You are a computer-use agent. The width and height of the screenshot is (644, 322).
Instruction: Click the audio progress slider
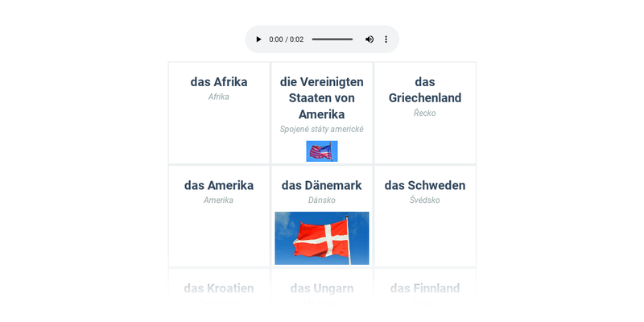(332, 39)
